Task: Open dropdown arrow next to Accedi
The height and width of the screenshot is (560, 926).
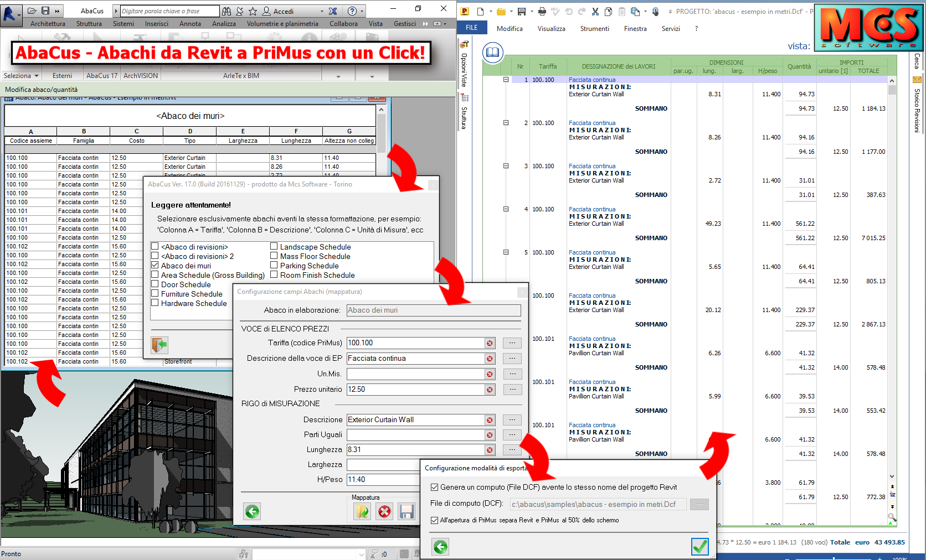Action: [322, 11]
